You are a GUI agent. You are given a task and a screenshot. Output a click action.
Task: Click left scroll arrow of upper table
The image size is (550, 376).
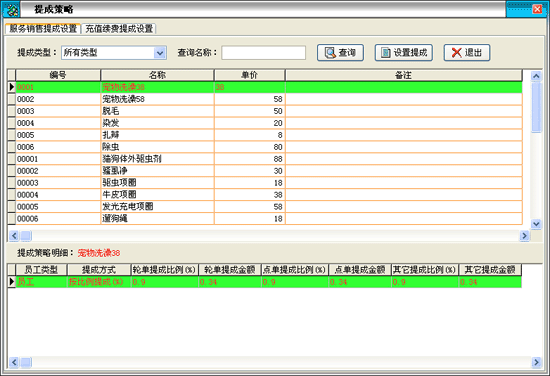14,236
